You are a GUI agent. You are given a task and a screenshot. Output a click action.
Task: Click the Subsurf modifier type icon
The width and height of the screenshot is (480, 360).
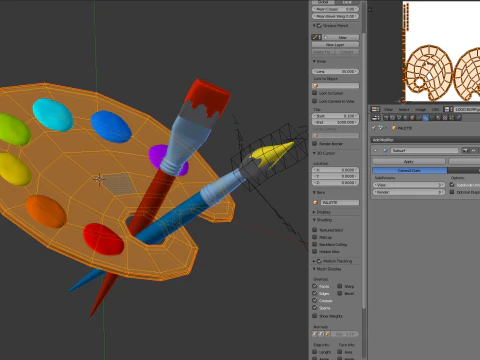point(385,151)
